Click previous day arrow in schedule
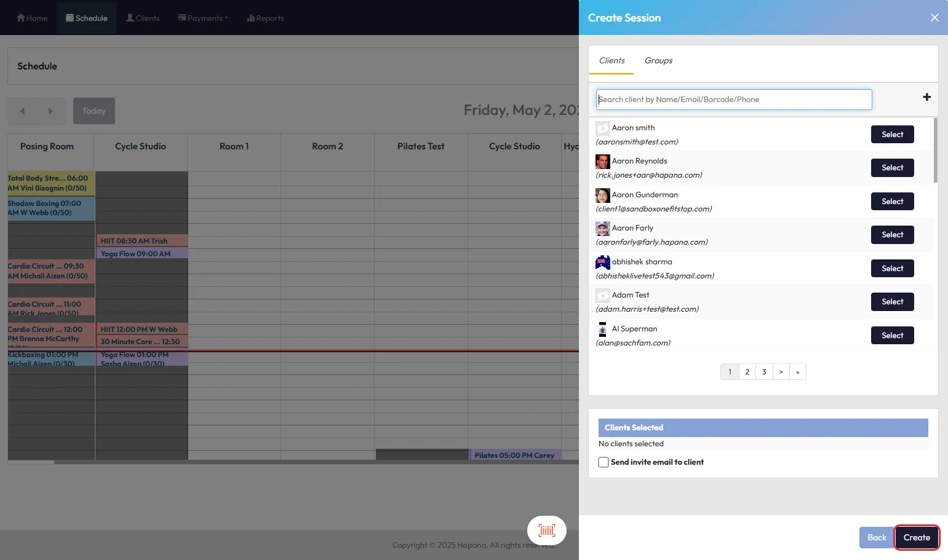Screen dimensions: 948x560 [22, 111]
